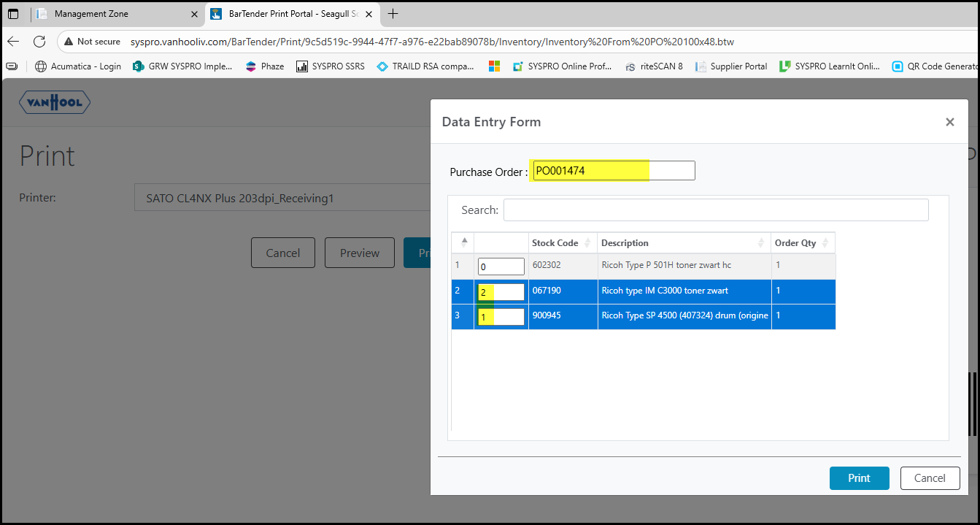This screenshot has height=525, width=980.
Task: Click the Purchase Order input field
Action: pyautogui.click(x=613, y=171)
